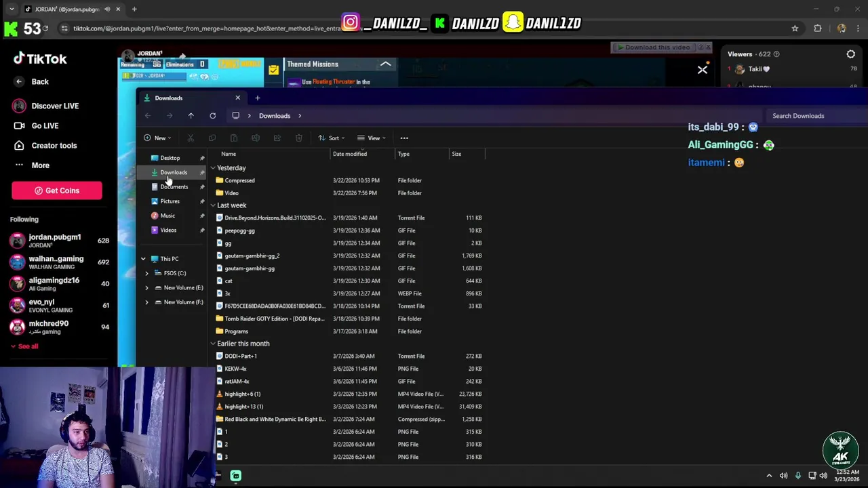Select Videos in navigation pane
Screen dimensions: 868x488
coord(168,230)
